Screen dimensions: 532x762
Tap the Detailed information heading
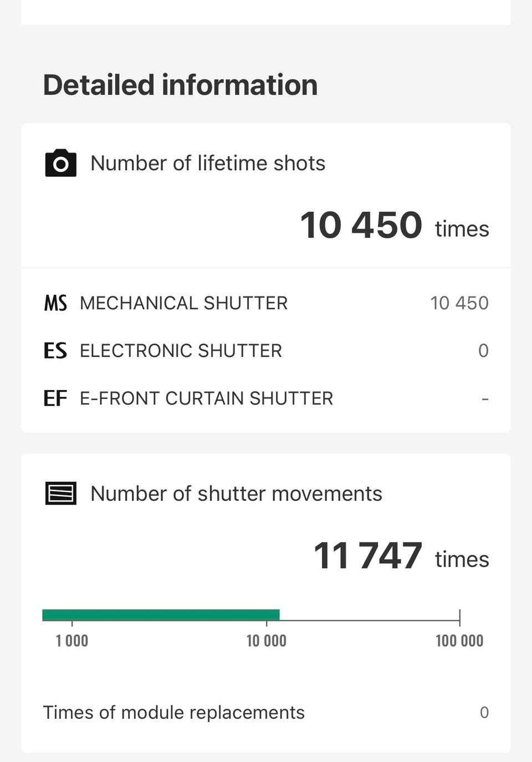click(180, 85)
